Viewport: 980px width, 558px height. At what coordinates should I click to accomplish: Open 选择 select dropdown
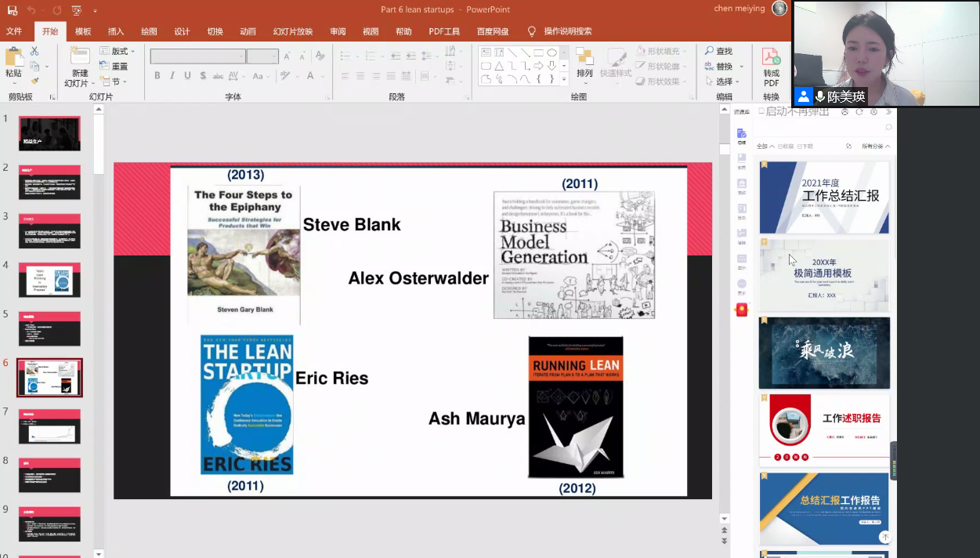pyautogui.click(x=721, y=82)
